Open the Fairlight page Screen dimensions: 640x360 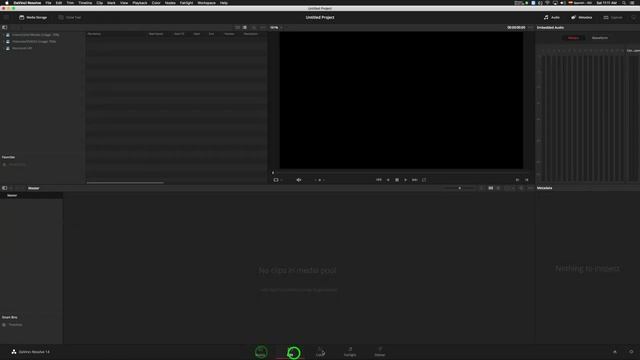350,352
